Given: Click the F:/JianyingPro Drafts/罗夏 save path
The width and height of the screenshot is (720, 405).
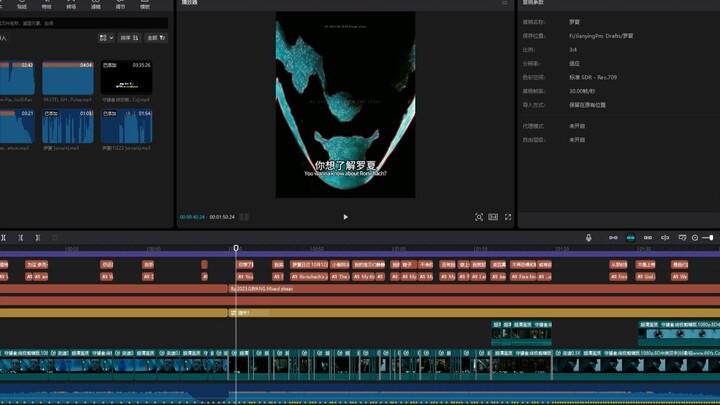Looking at the screenshot, I should (x=601, y=36).
